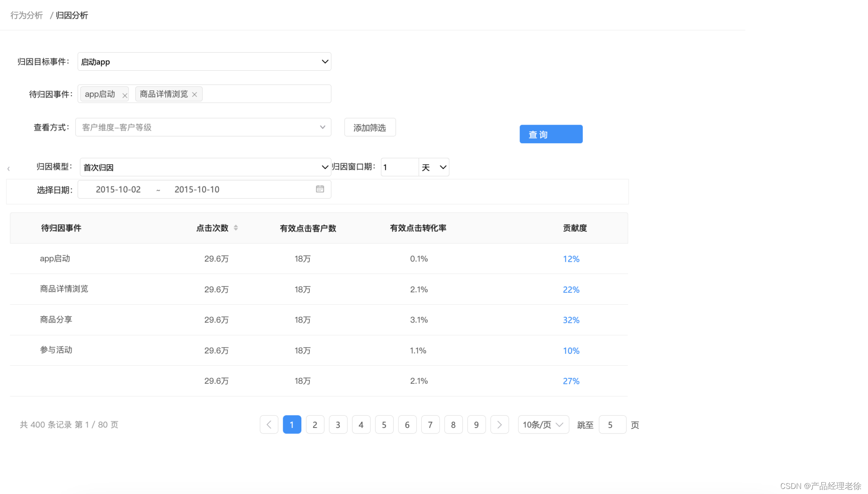Go to next page arrow
868x494 pixels.
499,425
